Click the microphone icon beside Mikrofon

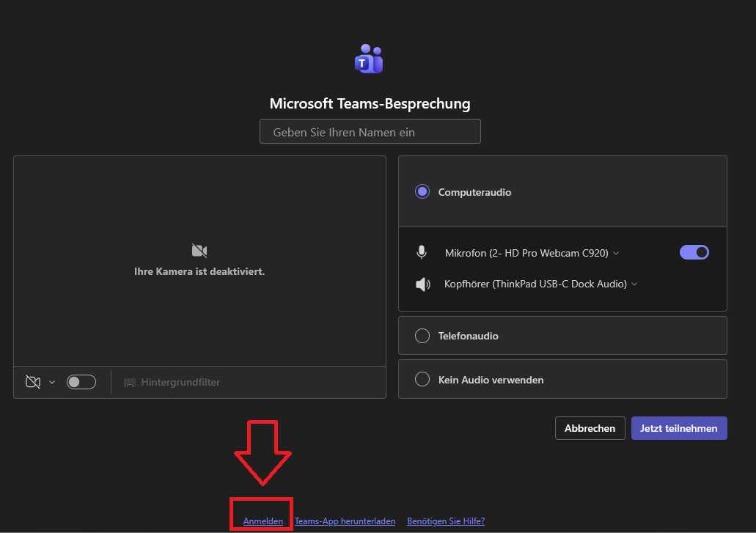click(422, 253)
